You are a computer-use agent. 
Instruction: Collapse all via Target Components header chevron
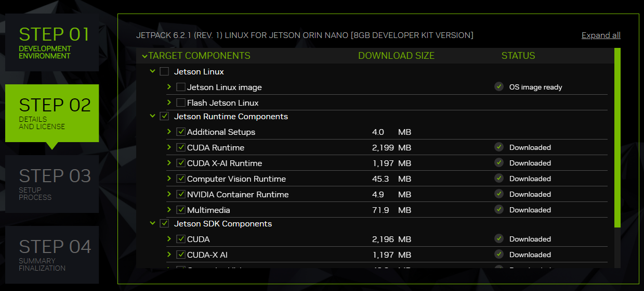coord(144,56)
